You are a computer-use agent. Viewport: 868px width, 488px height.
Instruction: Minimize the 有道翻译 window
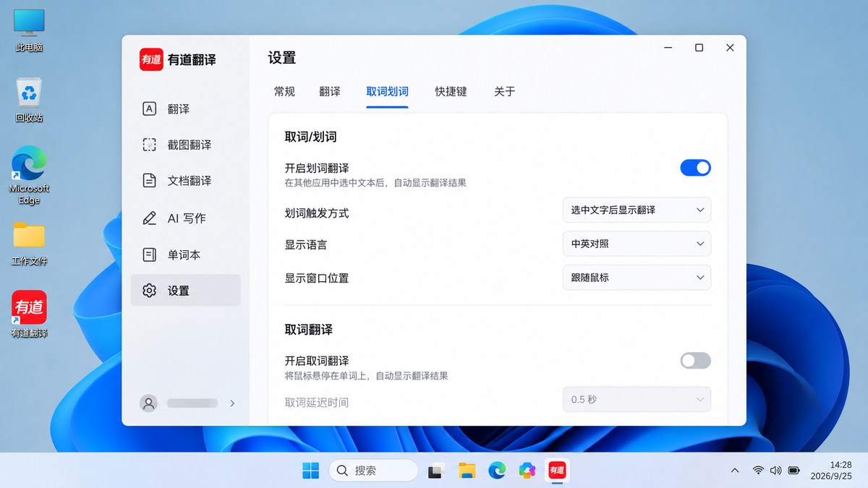point(668,48)
